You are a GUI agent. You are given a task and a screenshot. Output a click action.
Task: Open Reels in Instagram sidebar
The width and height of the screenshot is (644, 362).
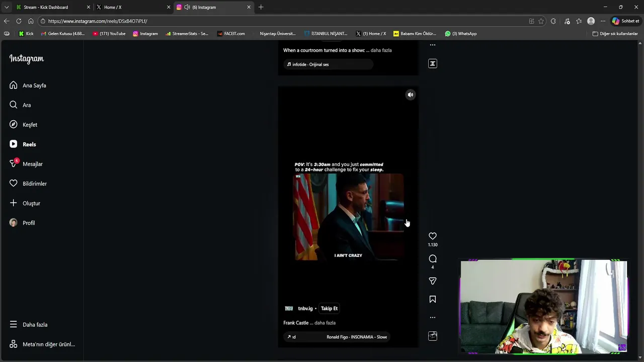coord(23,144)
